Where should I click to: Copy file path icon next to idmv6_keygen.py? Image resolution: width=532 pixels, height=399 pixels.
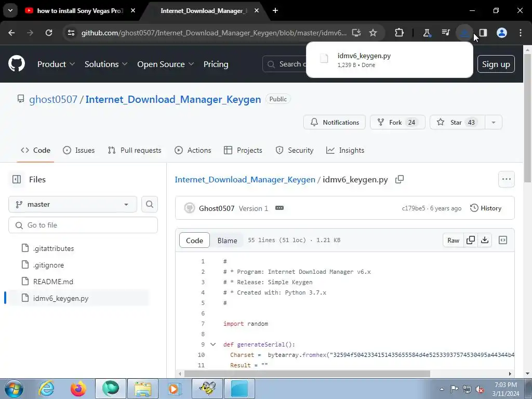[400, 179]
